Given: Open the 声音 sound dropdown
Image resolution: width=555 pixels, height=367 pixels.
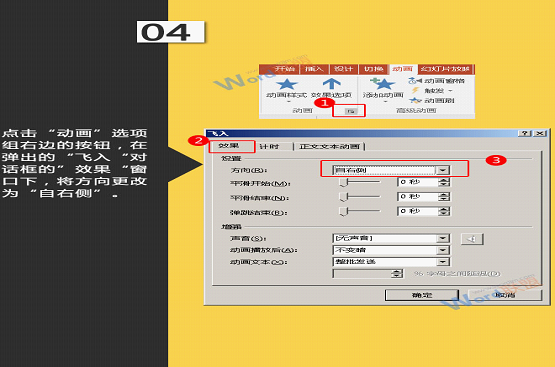Looking at the screenshot, I should tap(442, 239).
